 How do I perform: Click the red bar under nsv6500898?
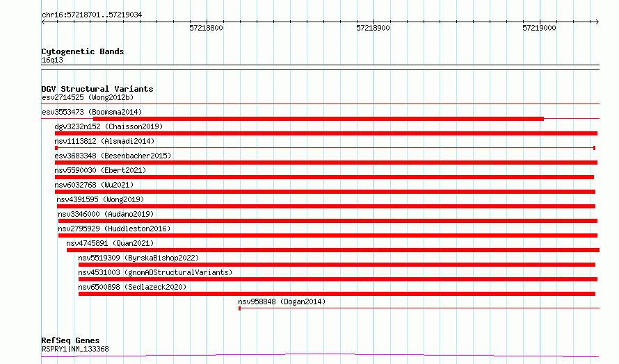pos(337,294)
